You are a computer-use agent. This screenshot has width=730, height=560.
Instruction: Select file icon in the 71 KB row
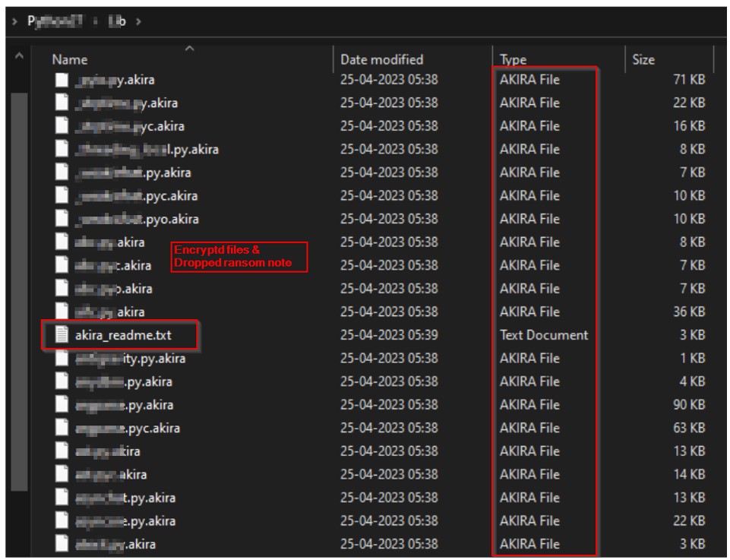(62, 80)
